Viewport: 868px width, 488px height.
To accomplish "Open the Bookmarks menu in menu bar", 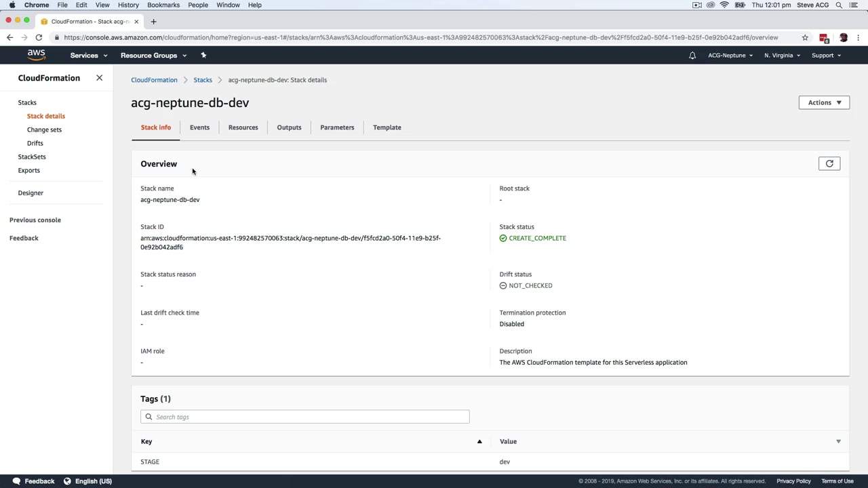I will pos(163,5).
